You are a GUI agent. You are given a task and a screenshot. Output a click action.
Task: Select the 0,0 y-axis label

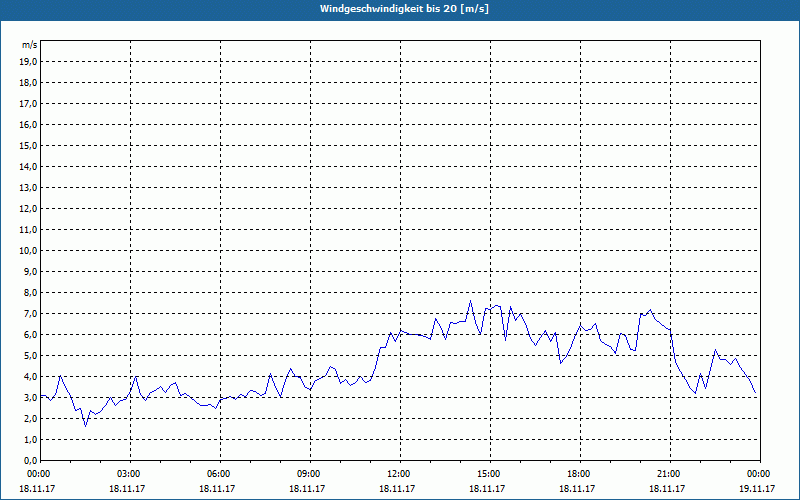pyautogui.click(x=31, y=460)
